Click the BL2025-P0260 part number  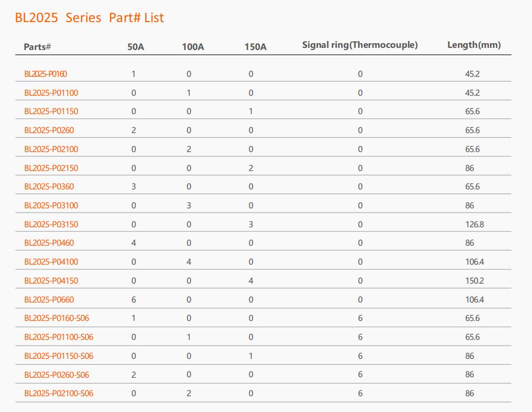49,130
